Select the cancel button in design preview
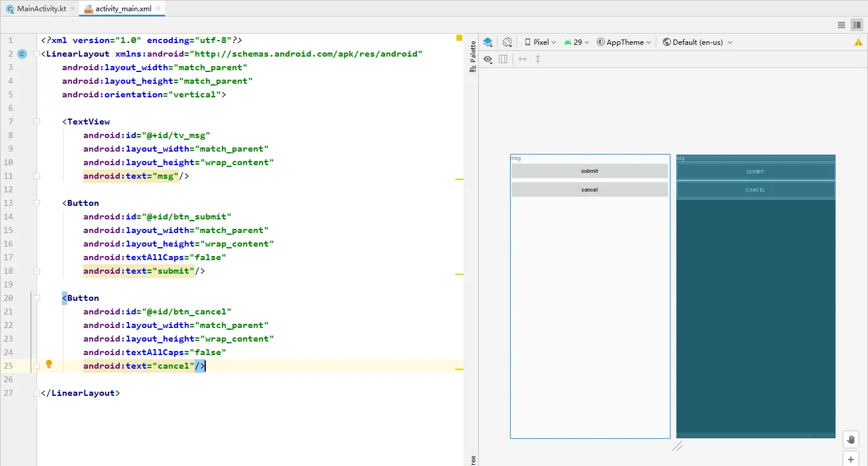868x466 pixels. [590, 190]
